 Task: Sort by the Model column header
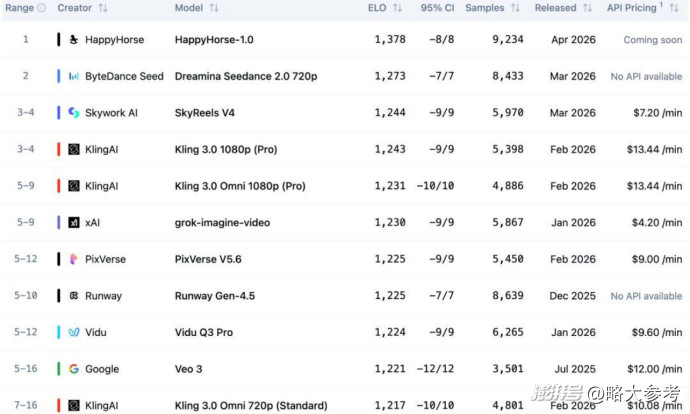coord(189,8)
